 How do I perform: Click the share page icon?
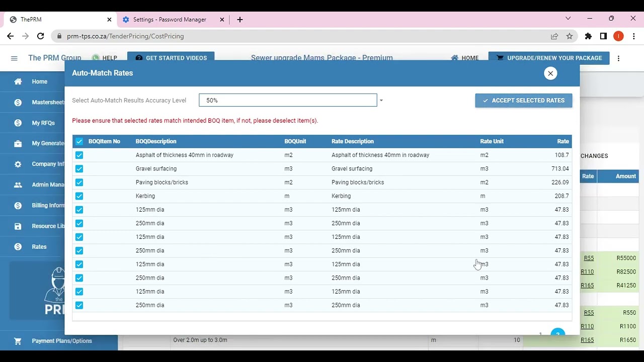pyautogui.click(x=554, y=36)
